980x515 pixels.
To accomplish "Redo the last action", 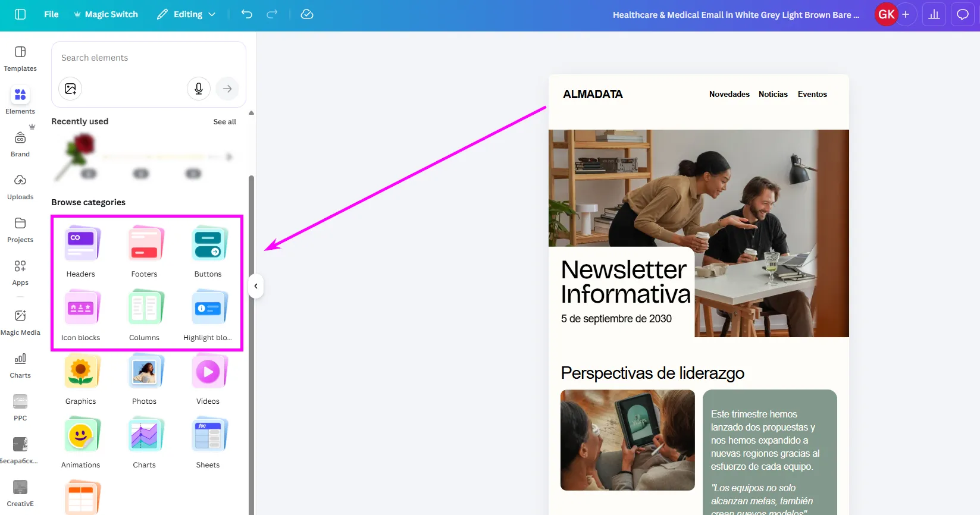I will (x=272, y=14).
